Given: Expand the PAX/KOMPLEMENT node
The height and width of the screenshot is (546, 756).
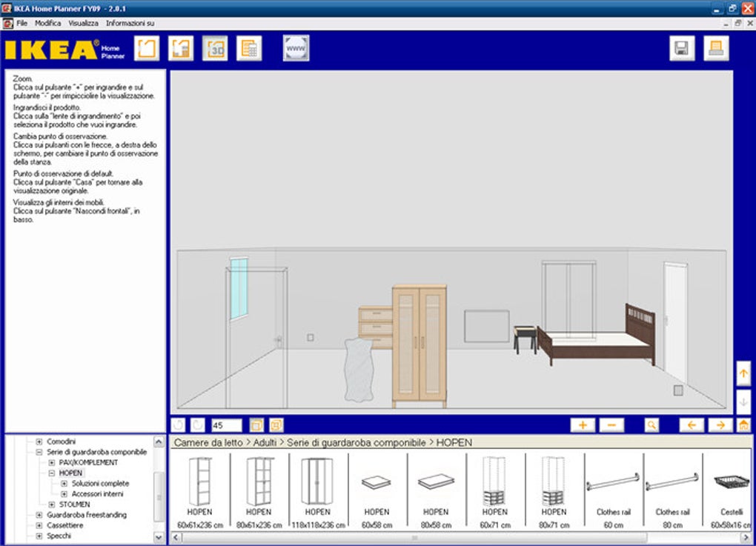Looking at the screenshot, I should (x=52, y=462).
